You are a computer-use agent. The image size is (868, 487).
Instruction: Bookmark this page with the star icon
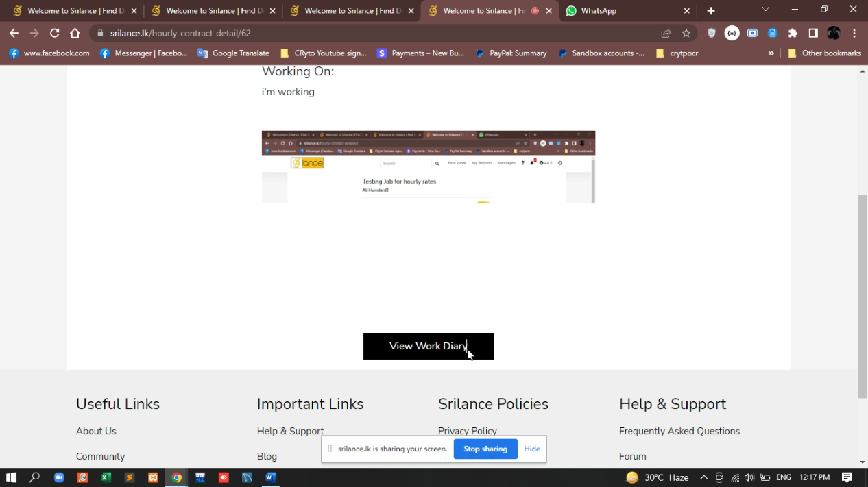[686, 33]
